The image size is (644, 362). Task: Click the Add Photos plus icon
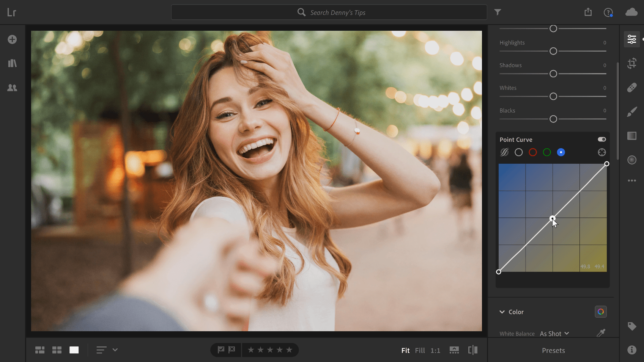(12, 39)
